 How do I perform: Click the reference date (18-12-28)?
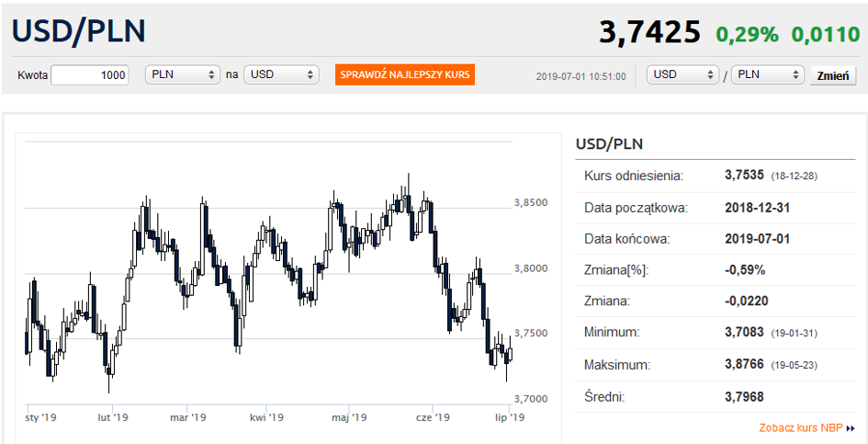point(794,176)
